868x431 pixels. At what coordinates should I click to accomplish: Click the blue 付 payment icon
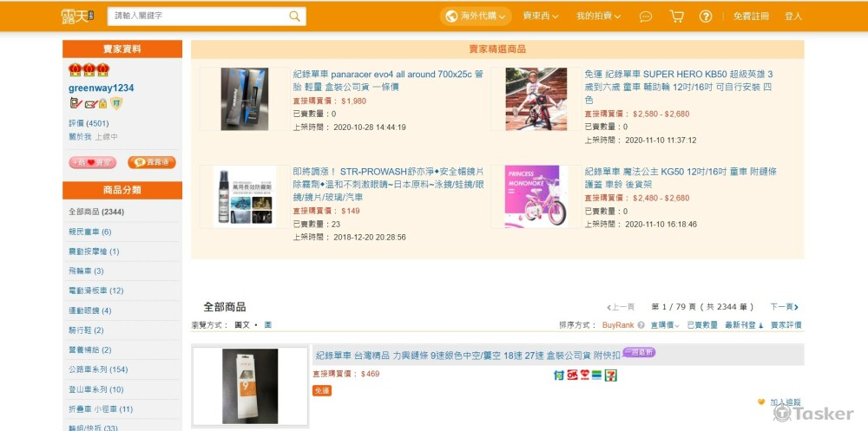tap(558, 375)
